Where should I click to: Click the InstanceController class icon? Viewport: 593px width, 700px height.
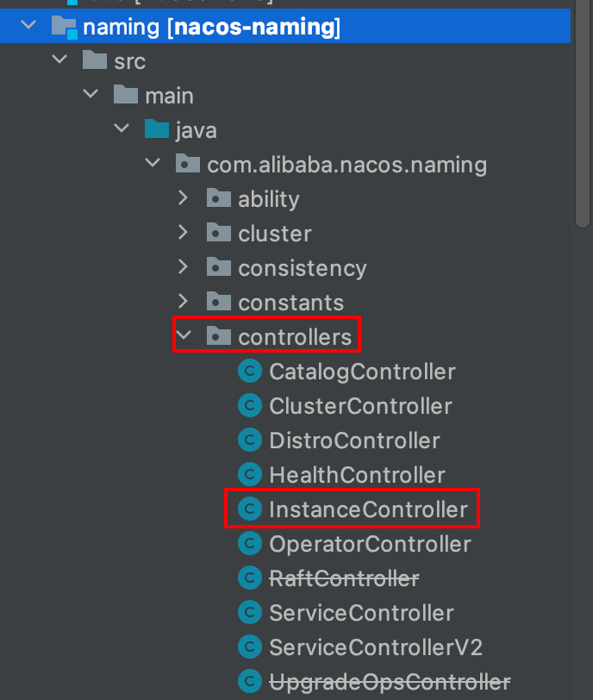(x=250, y=509)
